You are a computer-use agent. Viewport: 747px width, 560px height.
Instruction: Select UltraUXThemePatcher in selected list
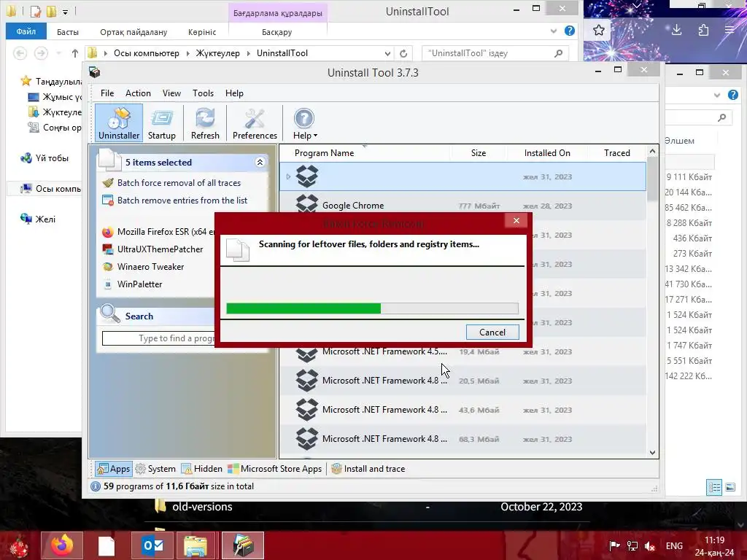click(160, 249)
